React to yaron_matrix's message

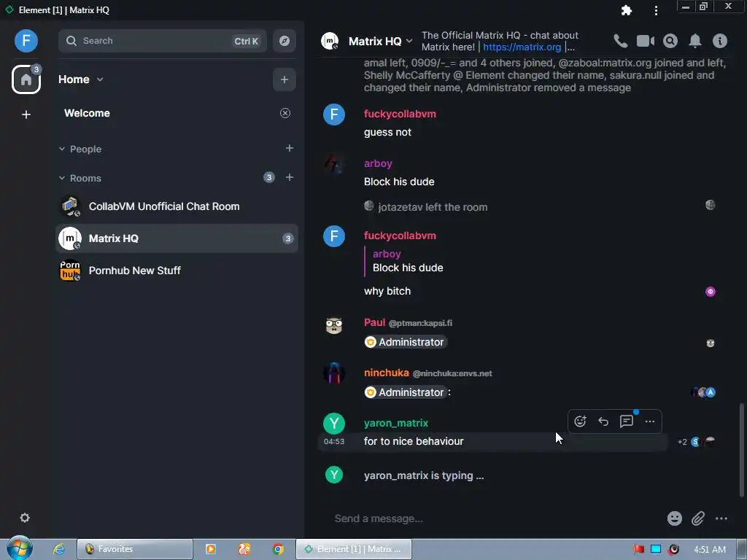click(x=580, y=421)
